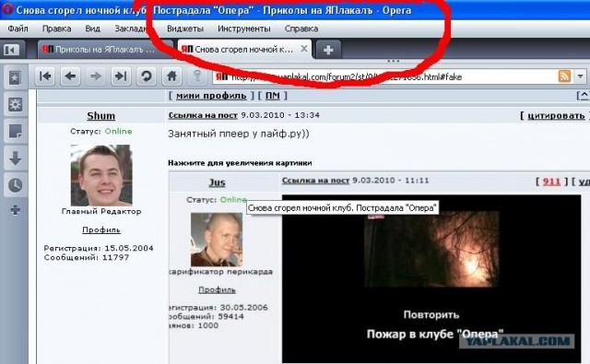Click Shum's avatar photo
The height and width of the screenshot is (364, 590).
point(101,175)
